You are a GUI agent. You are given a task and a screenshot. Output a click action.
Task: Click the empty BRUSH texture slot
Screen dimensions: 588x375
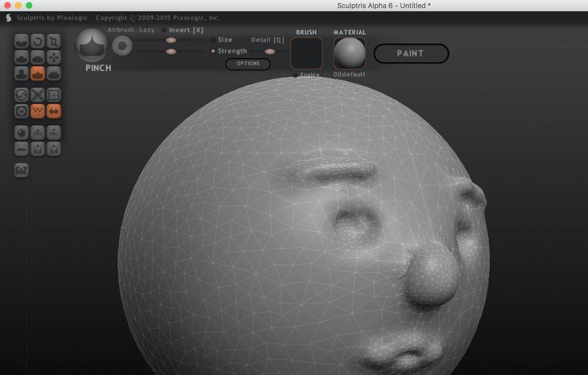point(307,53)
